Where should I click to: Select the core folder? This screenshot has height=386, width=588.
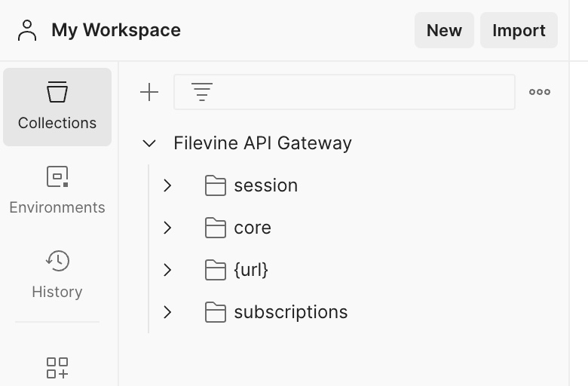(253, 228)
